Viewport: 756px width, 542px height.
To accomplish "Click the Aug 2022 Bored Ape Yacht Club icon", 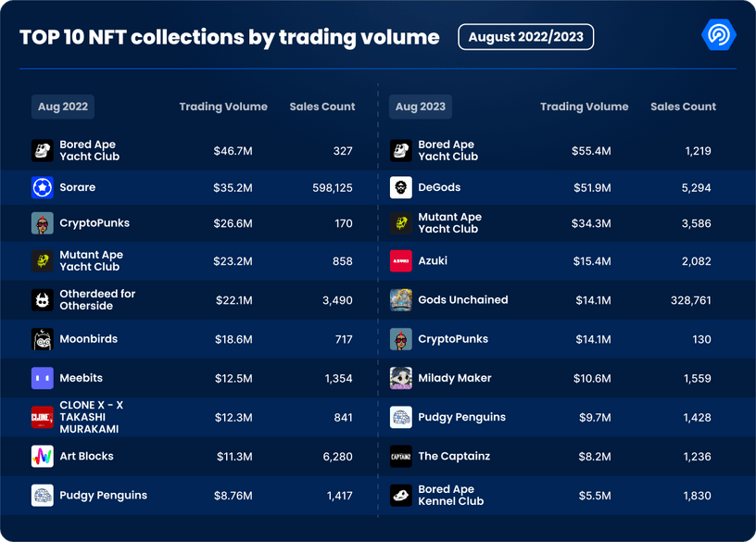I will 43,150.
